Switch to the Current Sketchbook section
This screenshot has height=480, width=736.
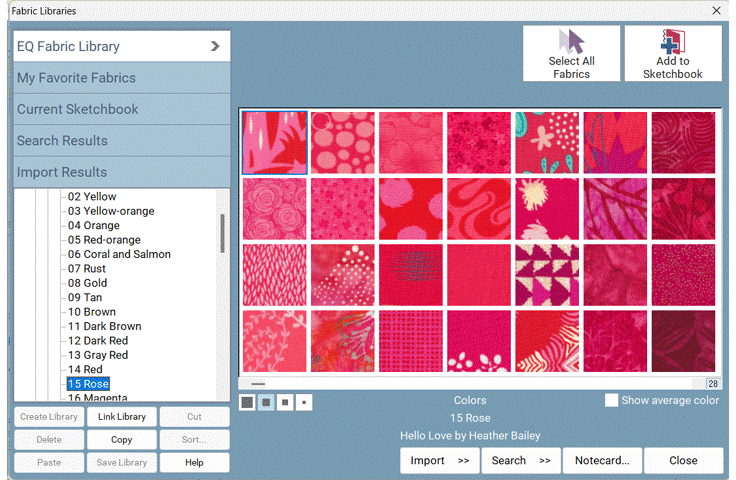pyautogui.click(x=122, y=109)
